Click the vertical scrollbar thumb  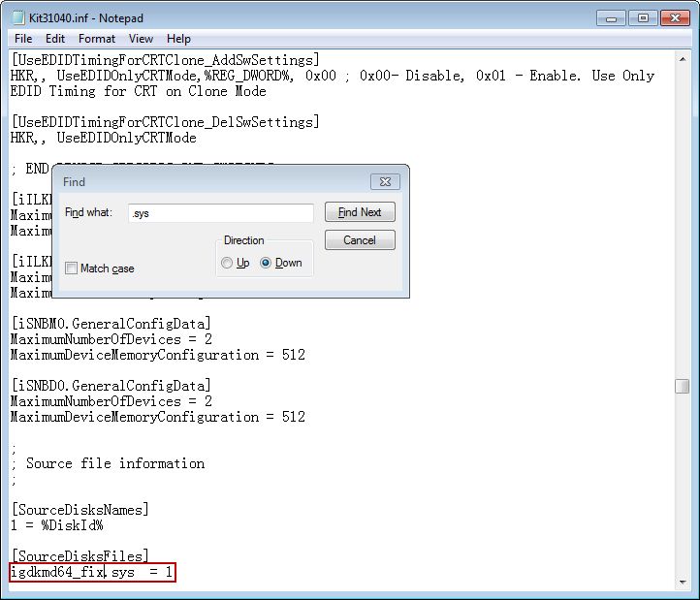coord(683,387)
